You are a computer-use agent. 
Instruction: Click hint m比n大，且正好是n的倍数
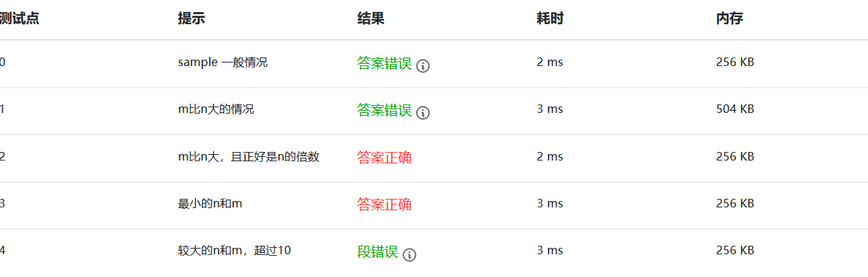pos(249,157)
